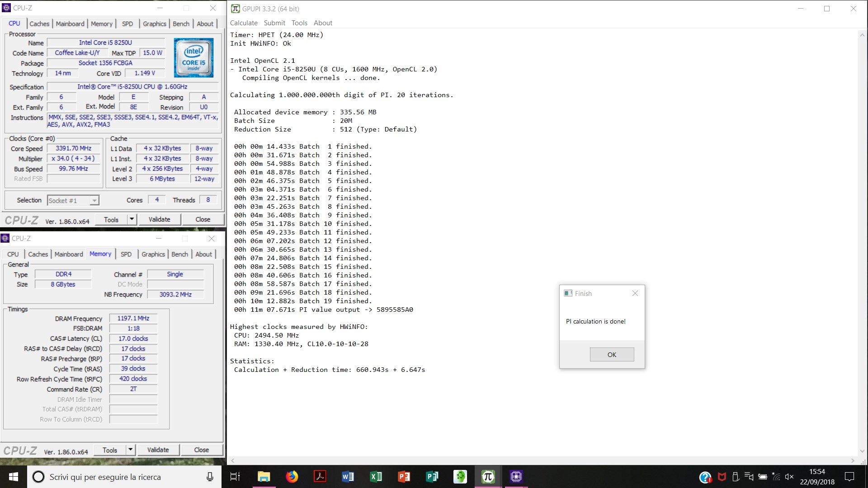Click the Intel Core i5 logo
The width and height of the screenshot is (868, 488).
(194, 57)
